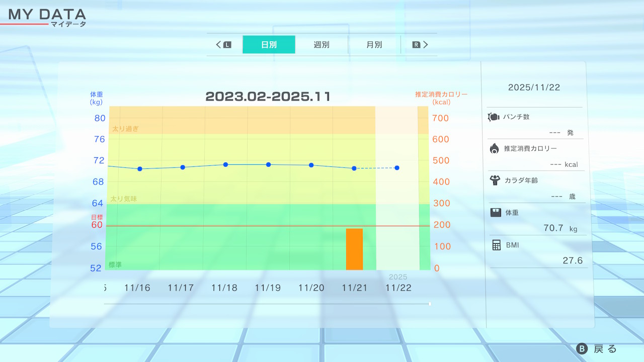Click the left chevron arrow beside L

(218, 45)
